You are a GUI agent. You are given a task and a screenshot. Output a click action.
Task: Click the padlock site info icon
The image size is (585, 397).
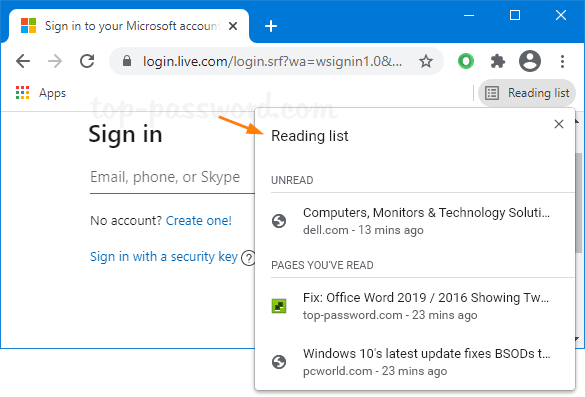click(x=127, y=61)
